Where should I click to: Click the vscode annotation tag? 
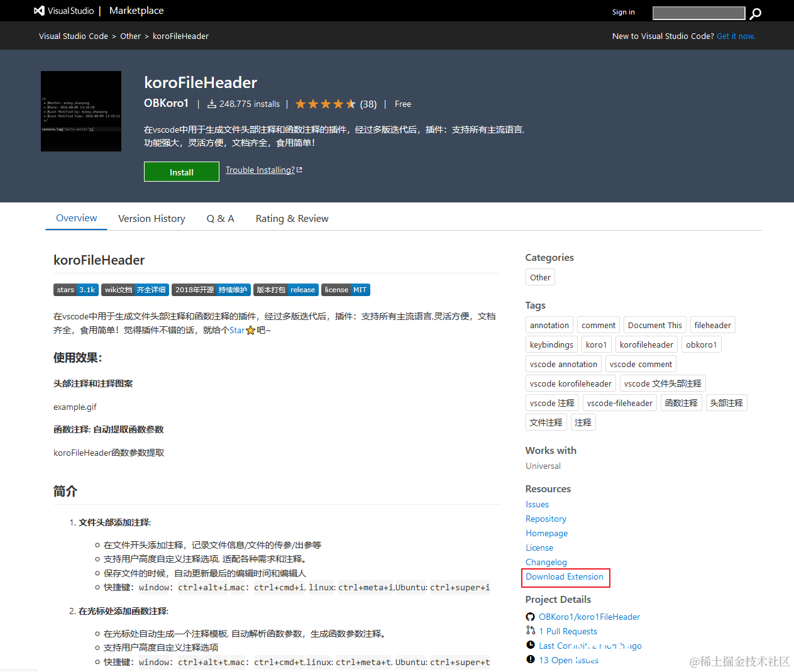click(x=564, y=364)
